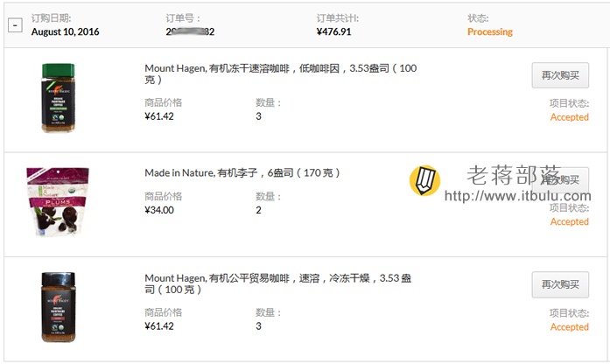
Task: Click the order total ¥476.91
Action: coord(333,31)
